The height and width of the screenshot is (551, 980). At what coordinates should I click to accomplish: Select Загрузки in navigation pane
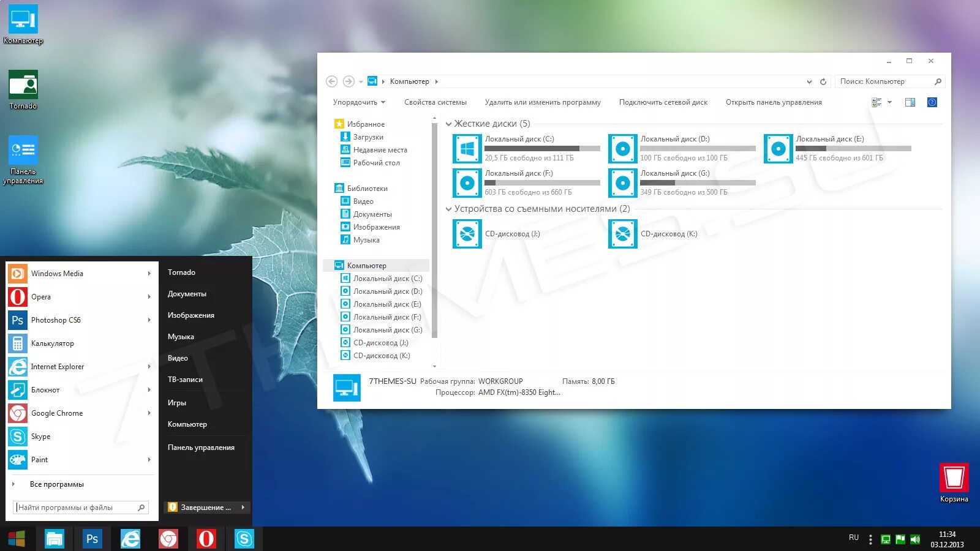(368, 137)
